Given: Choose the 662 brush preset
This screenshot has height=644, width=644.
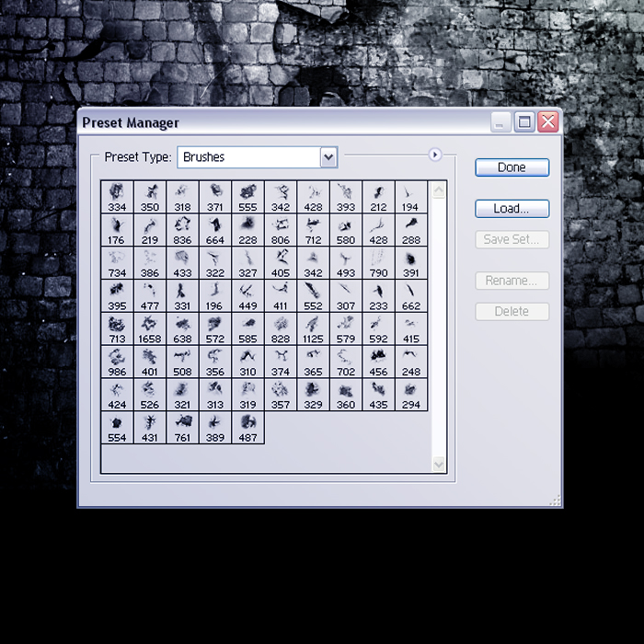Looking at the screenshot, I should (411, 296).
